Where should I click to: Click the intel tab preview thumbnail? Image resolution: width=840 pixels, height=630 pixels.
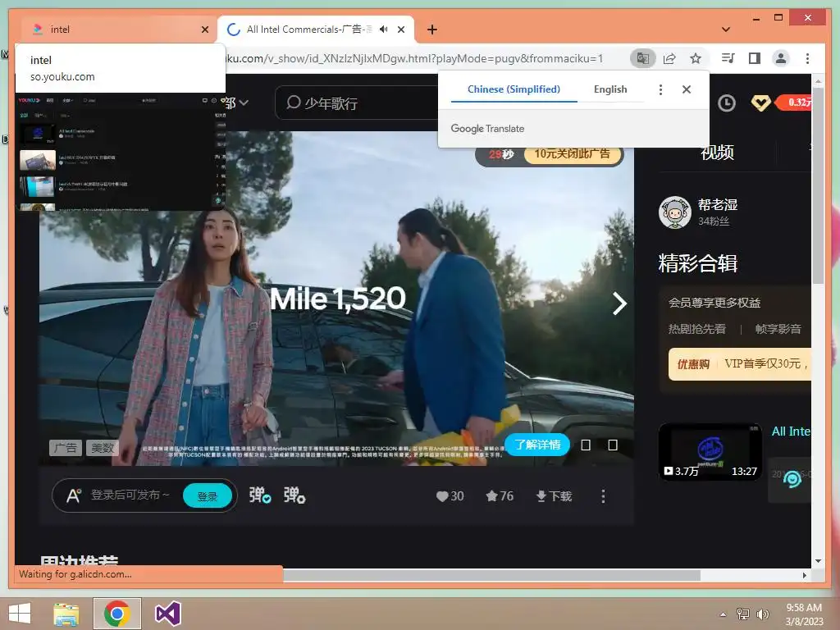(x=121, y=152)
